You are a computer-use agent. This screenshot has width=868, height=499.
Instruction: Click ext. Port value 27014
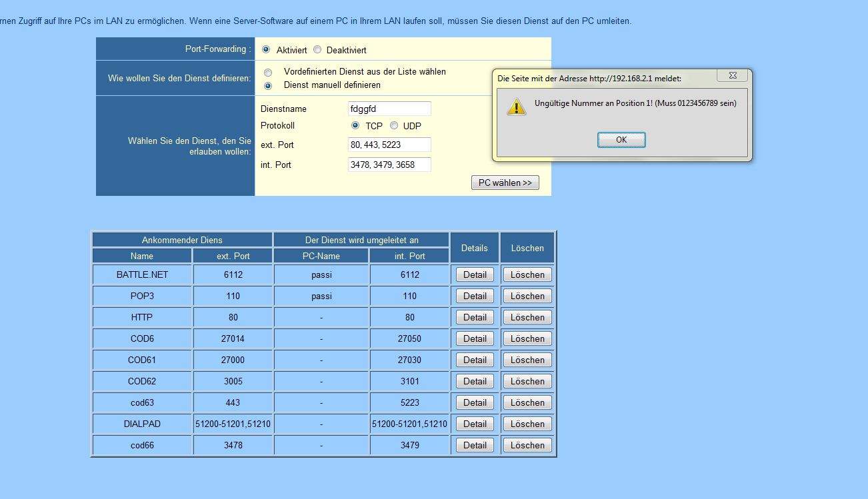point(233,338)
